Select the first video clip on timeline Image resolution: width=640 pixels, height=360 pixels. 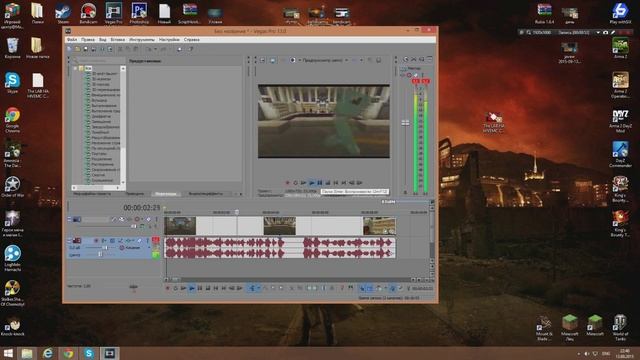pyautogui.click(x=180, y=226)
